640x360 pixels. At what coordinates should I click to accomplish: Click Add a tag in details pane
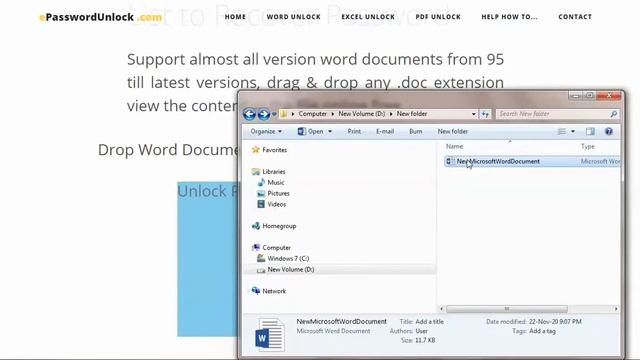tap(542, 331)
